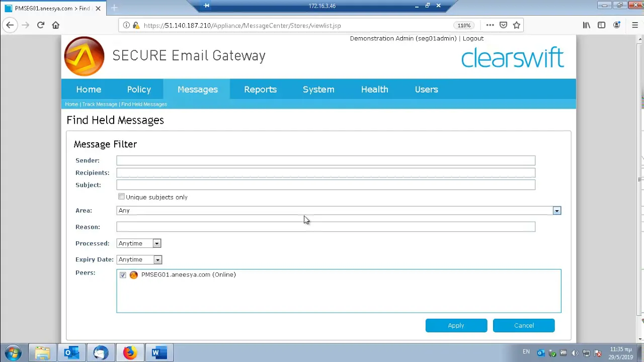Click the PMSEG01 peer status icon

pos(133,275)
